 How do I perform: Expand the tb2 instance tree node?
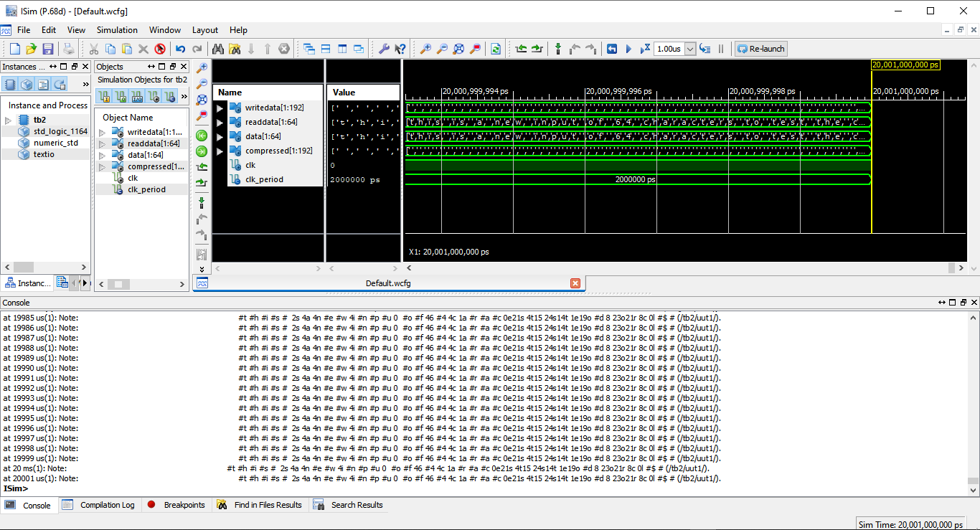(x=9, y=120)
